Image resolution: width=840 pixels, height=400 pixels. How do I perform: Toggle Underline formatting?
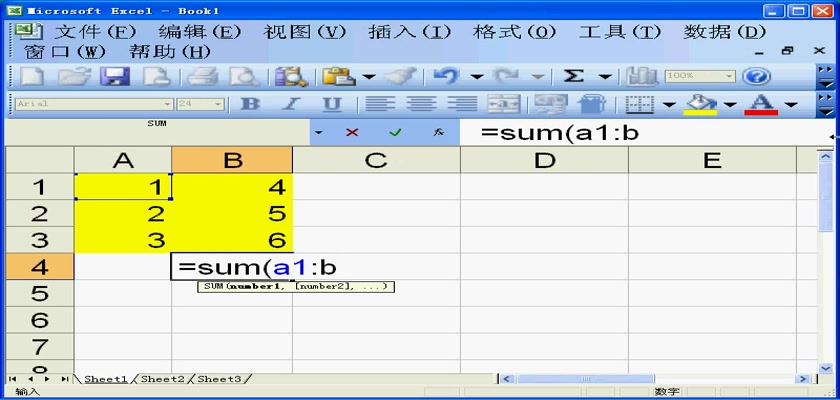coord(332,104)
